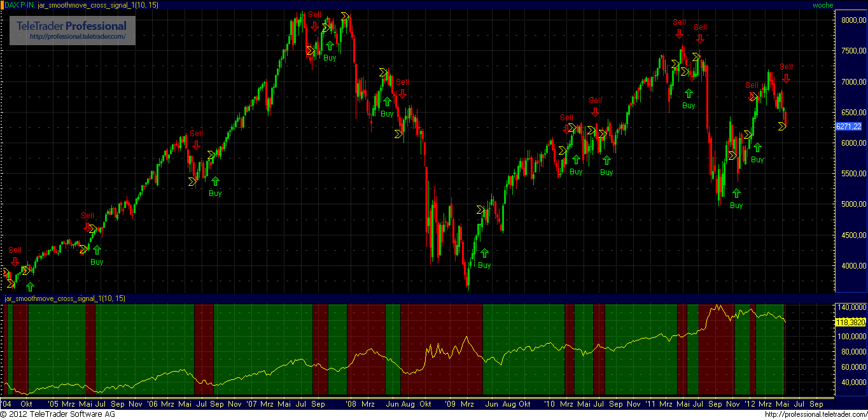868x420 pixels.
Task: Click the green Buy arrow in mid 2005
Action: coord(97,250)
